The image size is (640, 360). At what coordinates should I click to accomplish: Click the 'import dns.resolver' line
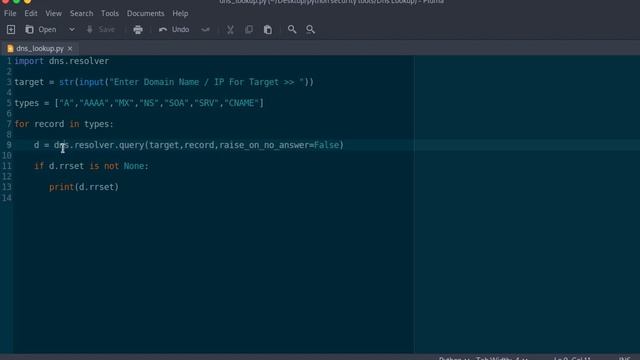(62, 61)
